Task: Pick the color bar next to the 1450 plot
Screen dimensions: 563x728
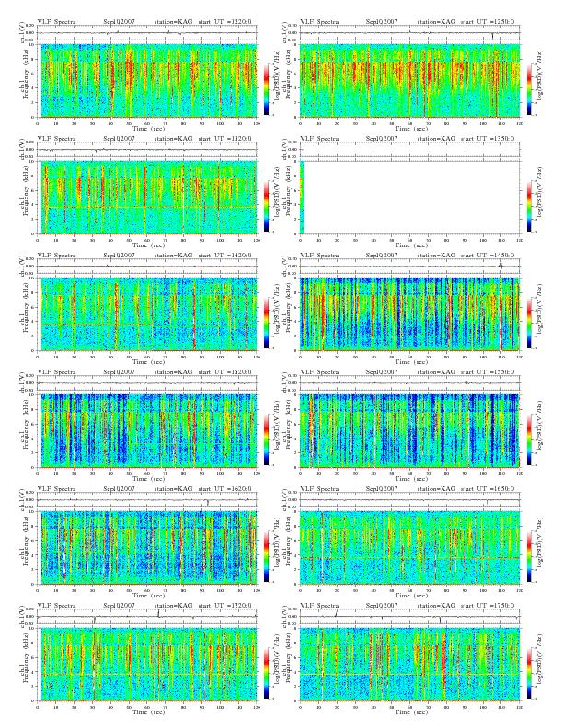Action: [x=530, y=323]
